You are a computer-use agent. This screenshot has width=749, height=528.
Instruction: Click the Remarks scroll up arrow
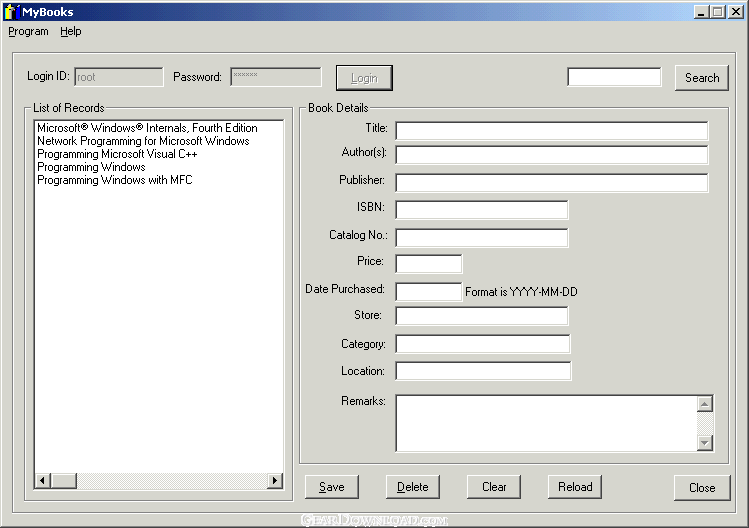pyautogui.click(x=705, y=404)
